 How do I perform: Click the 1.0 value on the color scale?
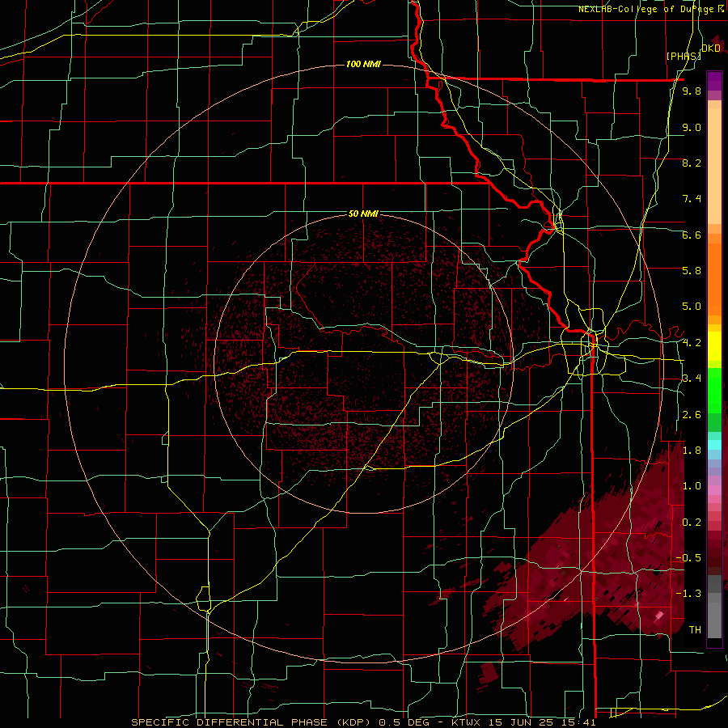[692, 486]
